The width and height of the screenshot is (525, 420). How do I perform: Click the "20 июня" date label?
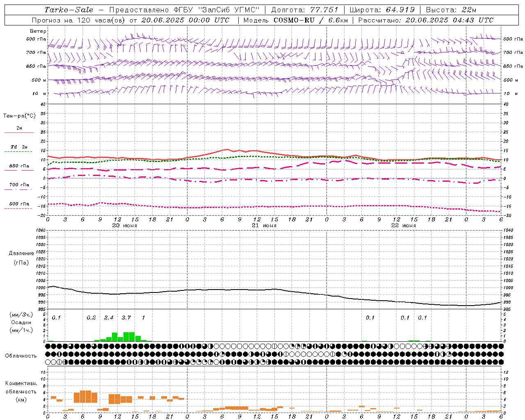click(x=125, y=226)
